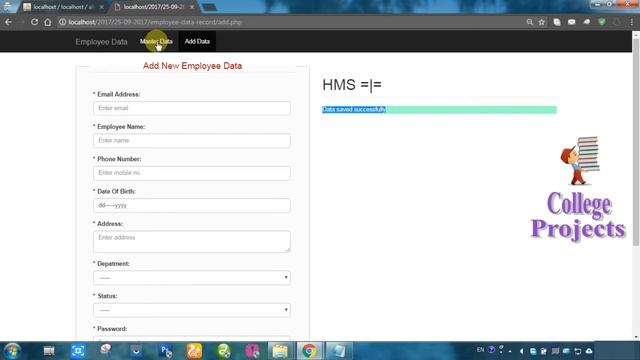Click into the Phone Number field
Screen dimensions: 640x360
click(x=192, y=173)
